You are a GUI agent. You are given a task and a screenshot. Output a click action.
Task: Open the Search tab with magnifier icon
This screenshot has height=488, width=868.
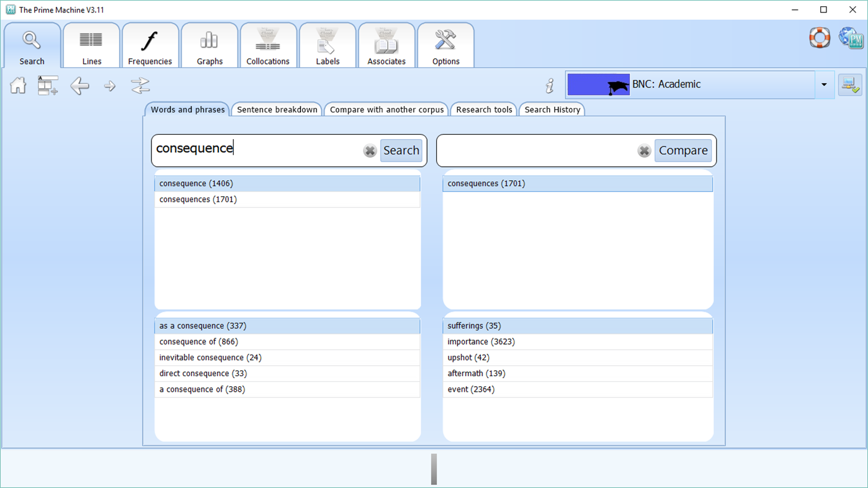click(32, 45)
